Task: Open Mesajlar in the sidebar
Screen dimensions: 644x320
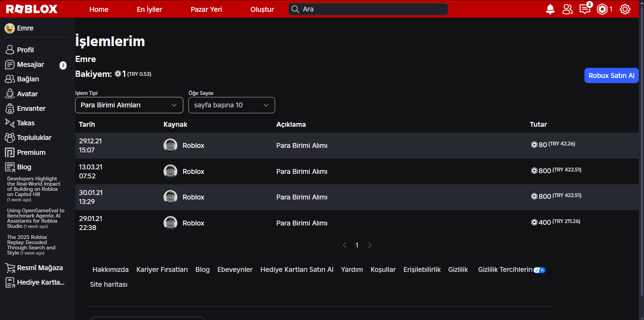Action: tap(30, 65)
